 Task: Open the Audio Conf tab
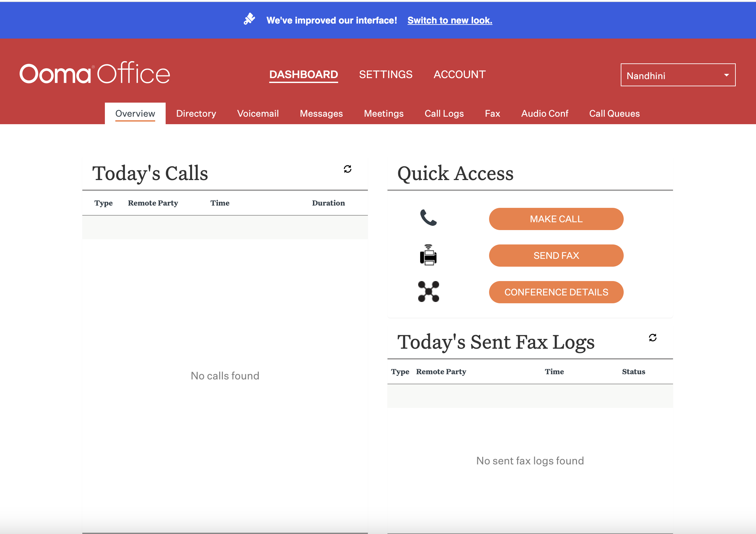(544, 114)
